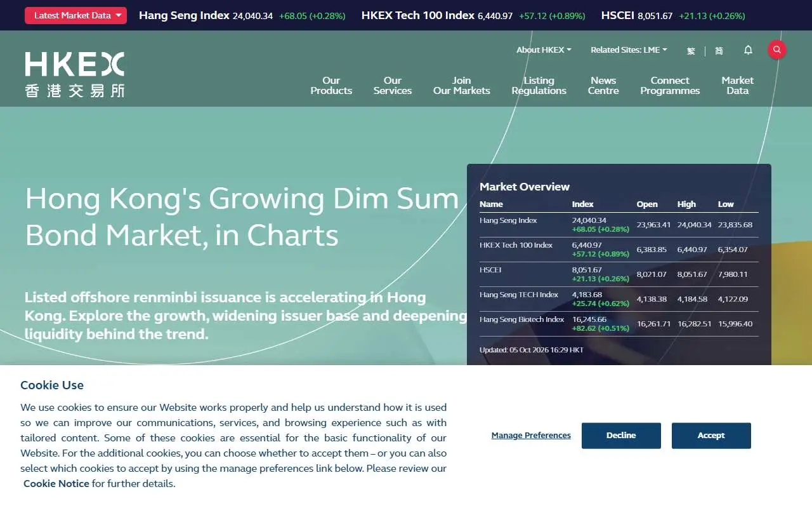Click the Low column header
Screen dimensions: 812x508
(x=726, y=204)
